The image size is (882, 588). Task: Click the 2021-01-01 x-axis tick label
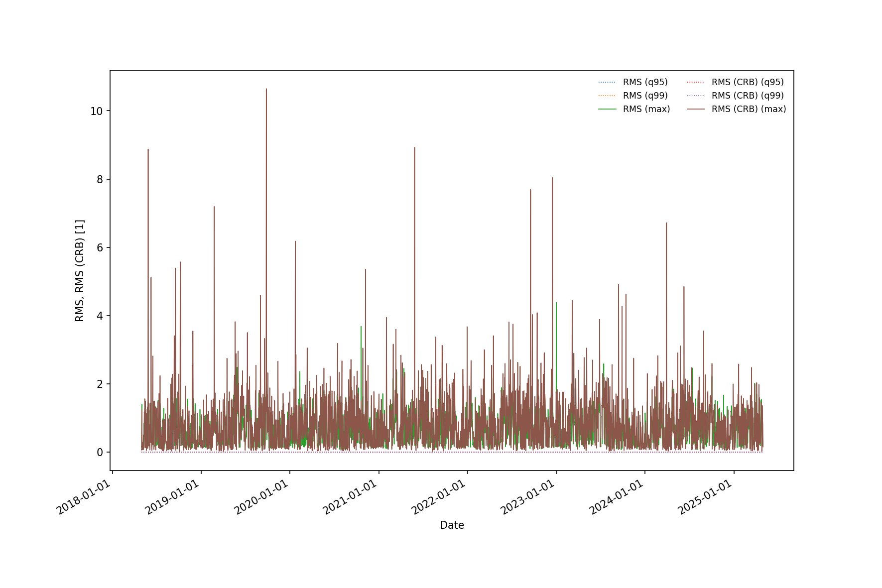click(x=350, y=497)
